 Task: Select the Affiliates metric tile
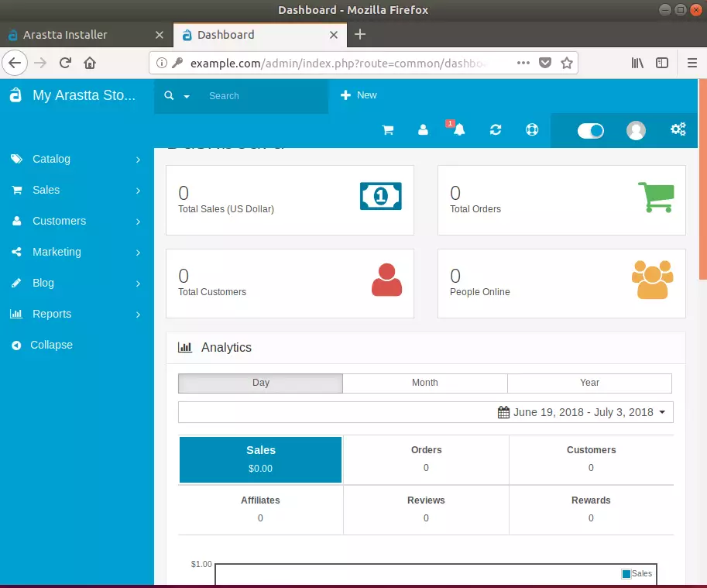261,510
